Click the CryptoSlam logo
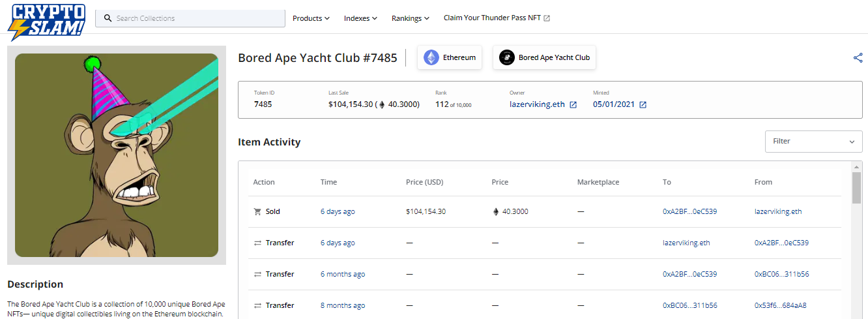 46,21
